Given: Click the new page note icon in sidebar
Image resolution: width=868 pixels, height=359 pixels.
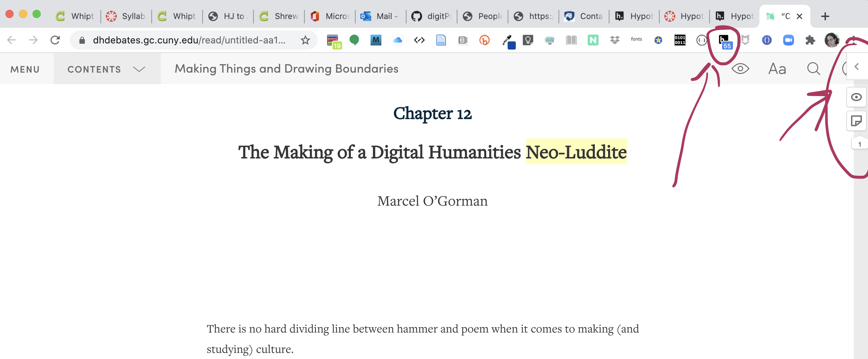Looking at the screenshot, I should pos(856,121).
